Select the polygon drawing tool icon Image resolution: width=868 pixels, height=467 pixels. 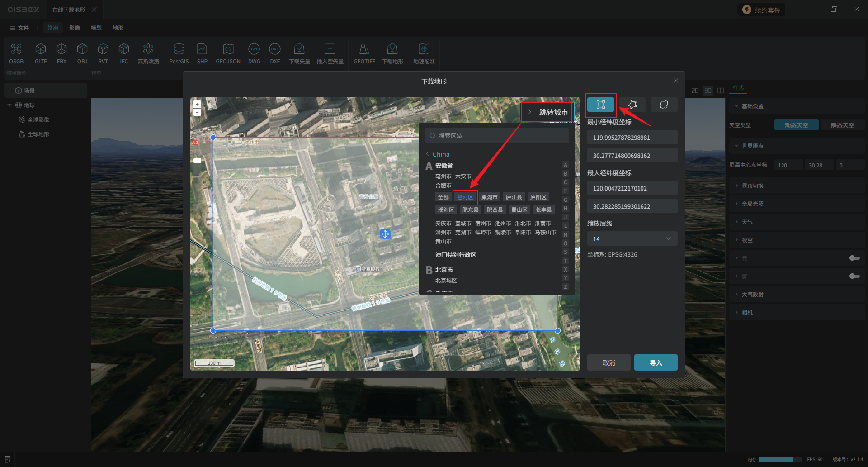tap(632, 105)
